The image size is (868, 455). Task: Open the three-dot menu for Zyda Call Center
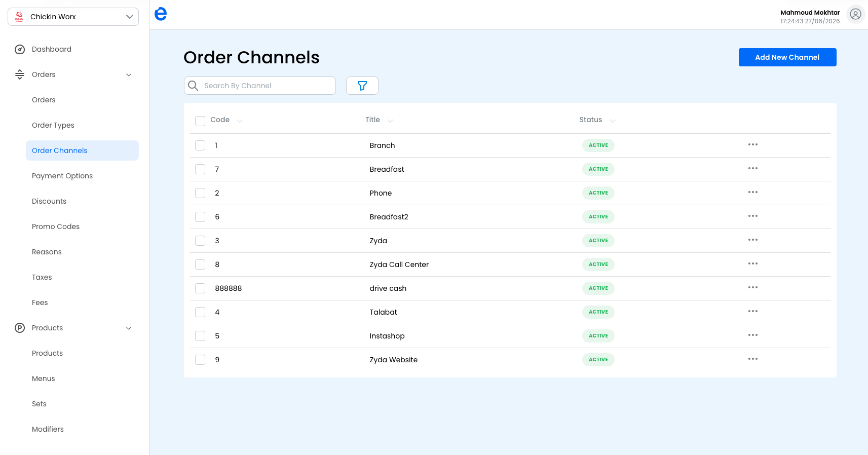click(753, 263)
